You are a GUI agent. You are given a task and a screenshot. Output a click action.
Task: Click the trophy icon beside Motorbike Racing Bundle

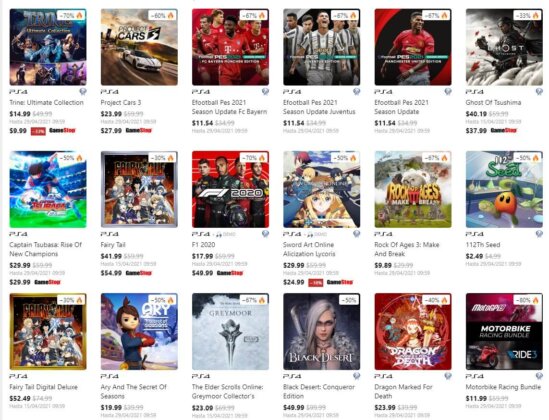[x=539, y=376]
